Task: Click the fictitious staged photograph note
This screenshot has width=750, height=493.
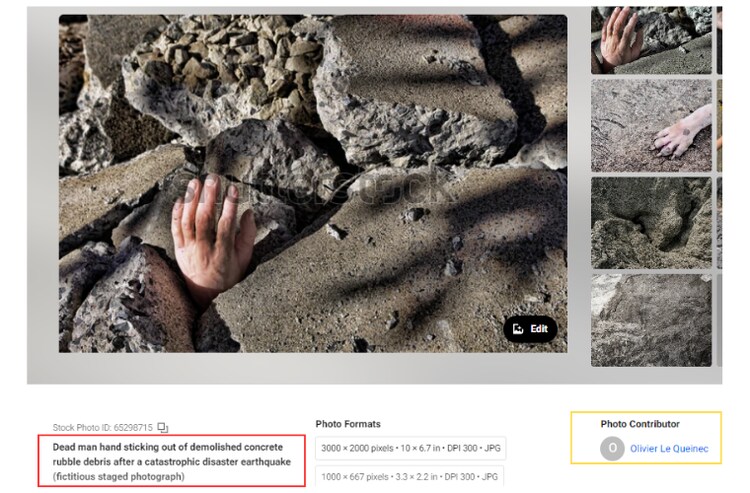Action: pyautogui.click(x=118, y=477)
